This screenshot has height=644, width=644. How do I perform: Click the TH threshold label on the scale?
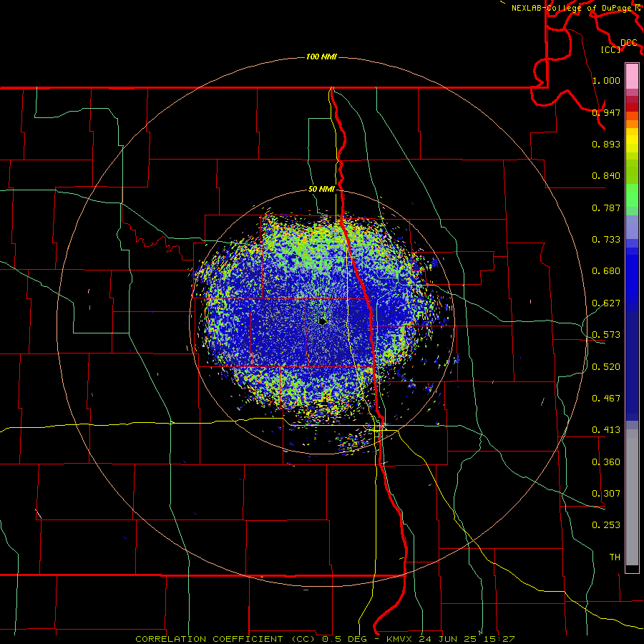click(x=615, y=557)
